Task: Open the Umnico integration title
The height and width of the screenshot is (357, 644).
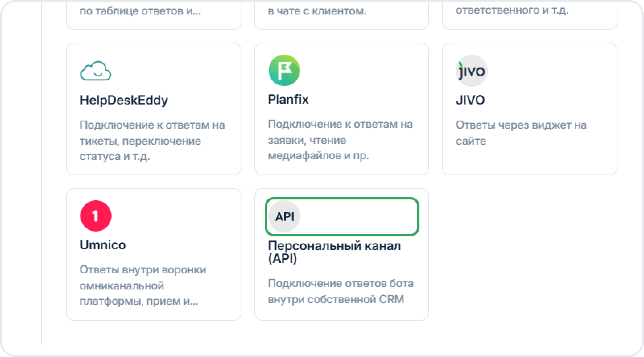Action: coord(103,245)
